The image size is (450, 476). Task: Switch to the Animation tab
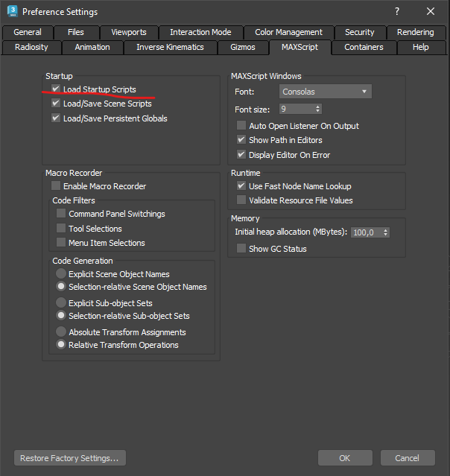click(92, 48)
